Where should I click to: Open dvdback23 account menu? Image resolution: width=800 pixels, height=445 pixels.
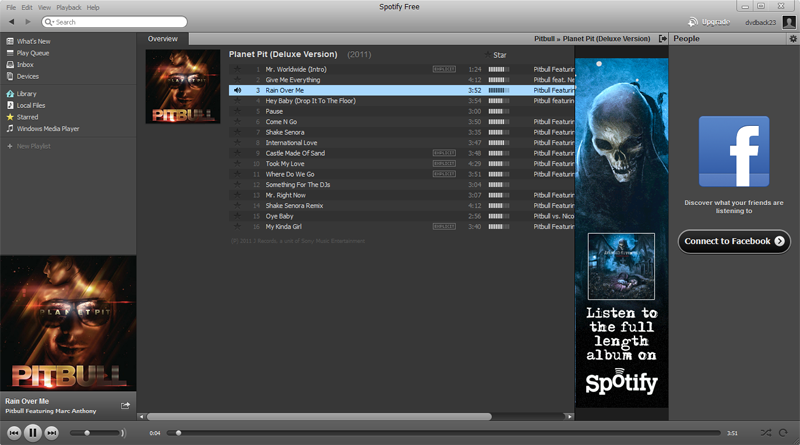click(760, 22)
